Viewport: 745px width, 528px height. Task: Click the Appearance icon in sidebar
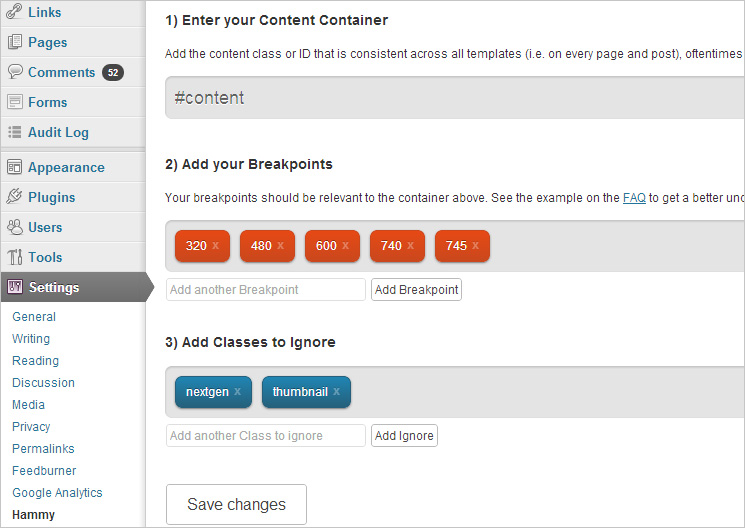pyautogui.click(x=15, y=167)
